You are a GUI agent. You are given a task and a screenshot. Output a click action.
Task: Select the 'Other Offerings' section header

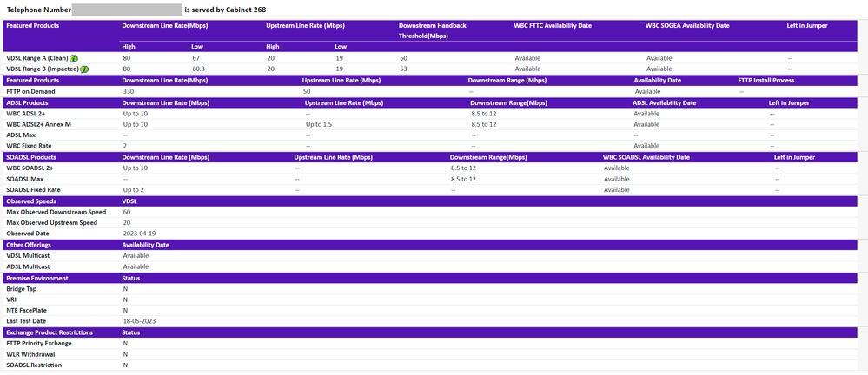click(x=30, y=245)
